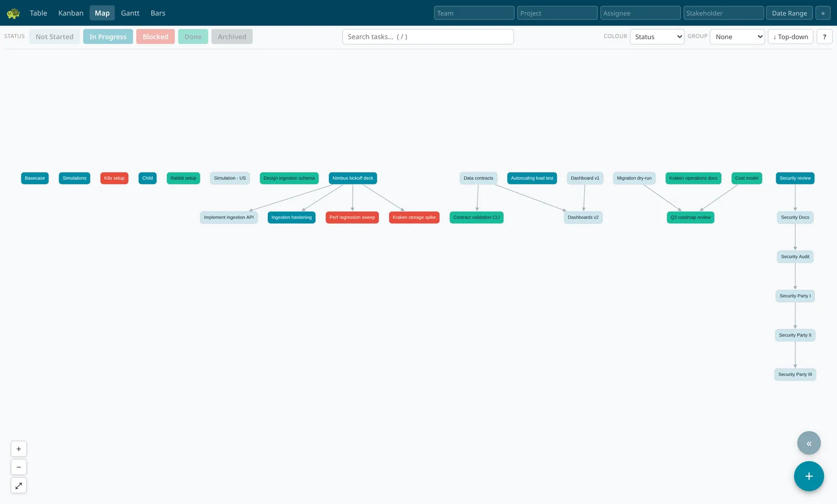Select the Security Party II node
837x504 pixels.
[795, 335]
